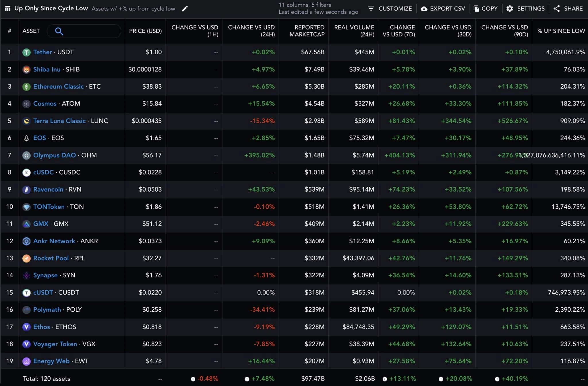This screenshot has height=386, width=588.
Task: Click the Ankr Network logo
Action: pyautogui.click(x=26, y=241)
